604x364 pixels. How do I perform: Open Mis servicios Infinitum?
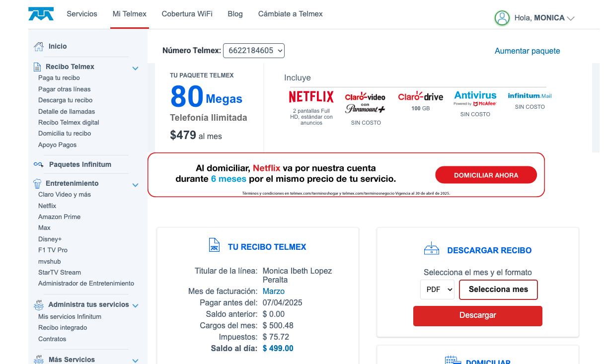coord(70,317)
